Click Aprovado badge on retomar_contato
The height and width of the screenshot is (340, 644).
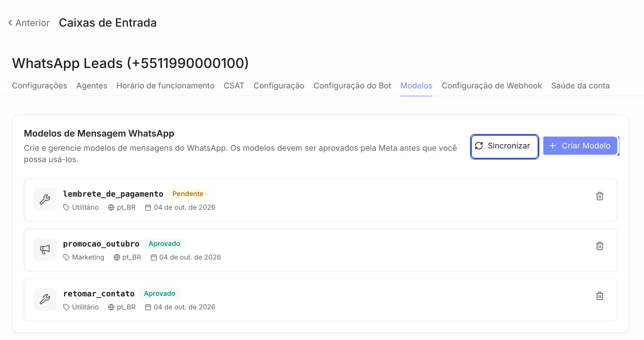click(159, 294)
